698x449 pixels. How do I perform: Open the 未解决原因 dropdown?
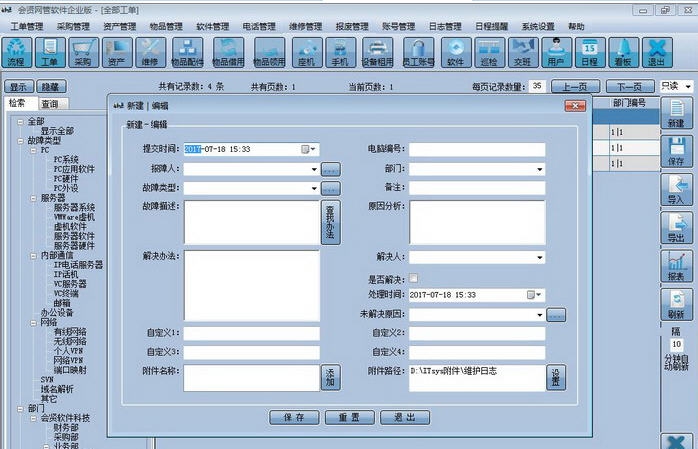click(x=540, y=315)
